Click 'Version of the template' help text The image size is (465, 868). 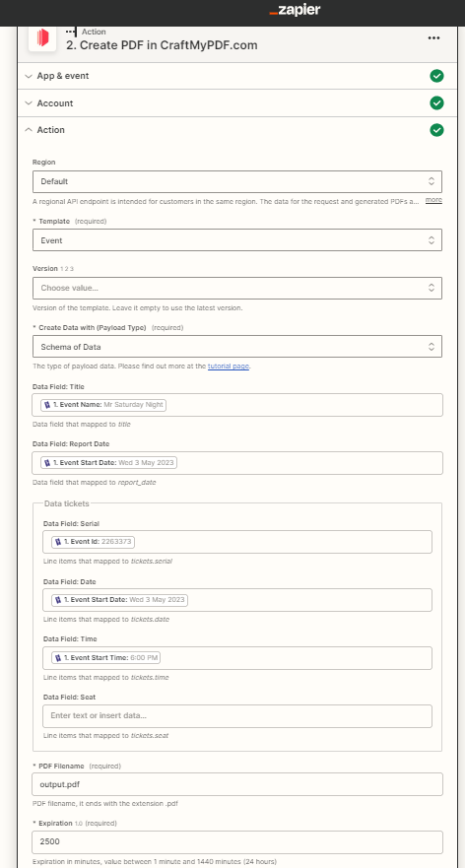[x=137, y=307]
